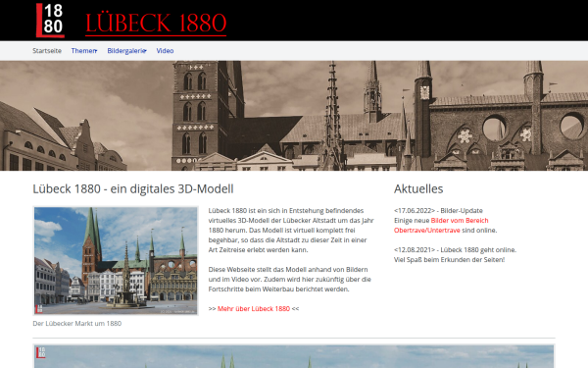The image size is (588, 368).
Task: Open the panorama image at page bottom
Action: click(294, 356)
